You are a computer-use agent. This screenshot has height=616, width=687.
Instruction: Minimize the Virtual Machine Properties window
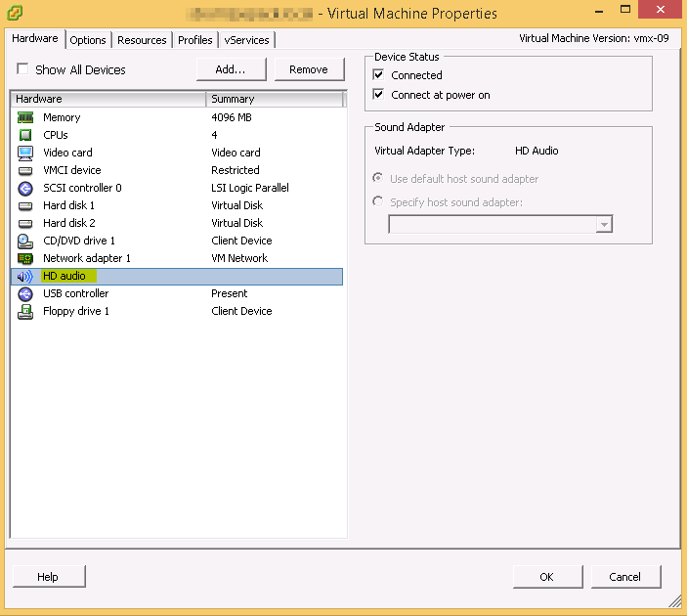pyautogui.click(x=599, y=10)
